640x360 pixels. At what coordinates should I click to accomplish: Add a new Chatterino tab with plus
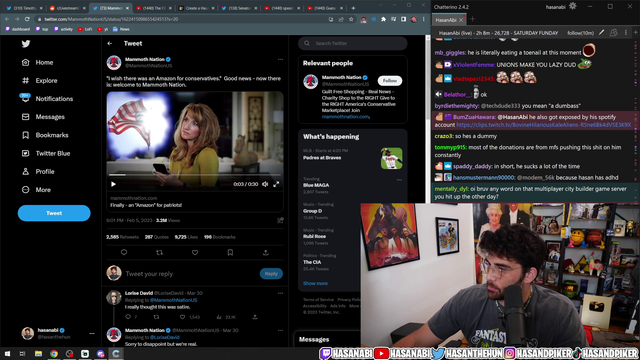click(472, 19)
